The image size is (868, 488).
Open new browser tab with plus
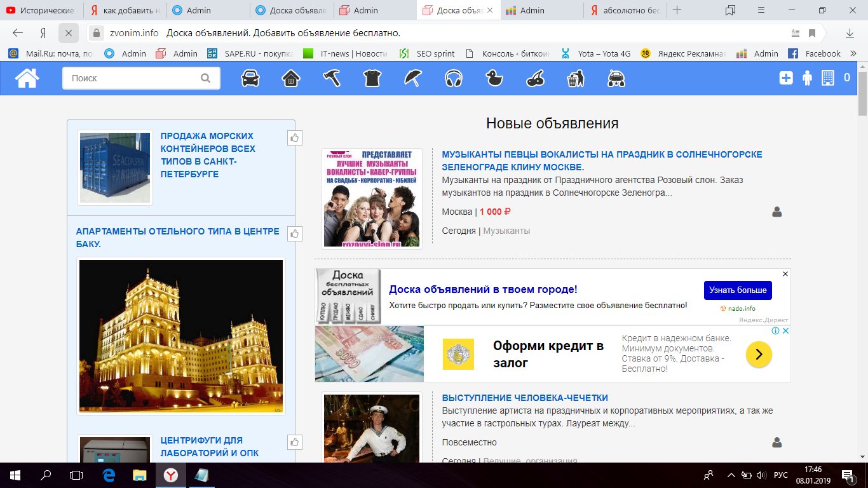tap(677, 10)
